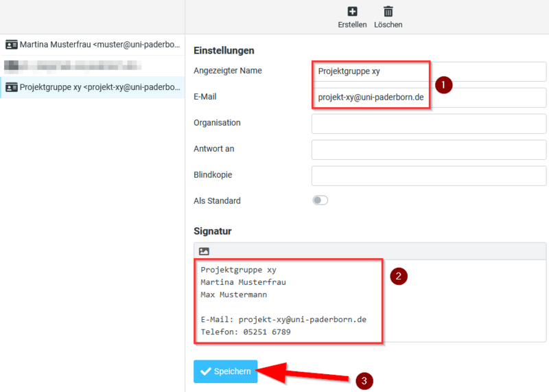Save the identity with Speichern

point(225,371)
